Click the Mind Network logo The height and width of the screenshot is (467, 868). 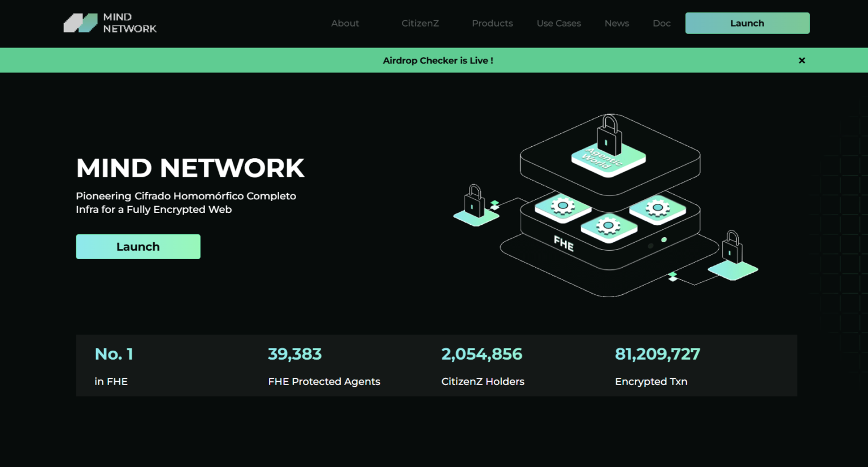coord(110,23)
